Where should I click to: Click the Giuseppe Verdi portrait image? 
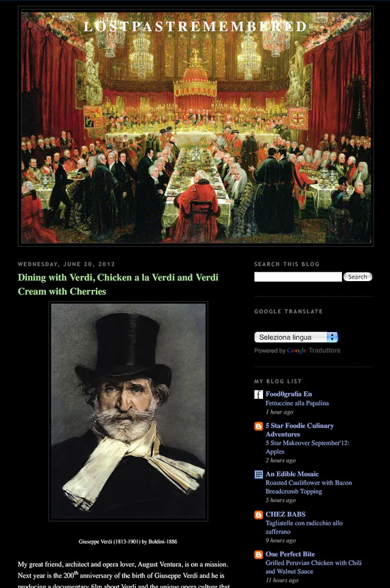pyautogui.click(x=128, y=411)
